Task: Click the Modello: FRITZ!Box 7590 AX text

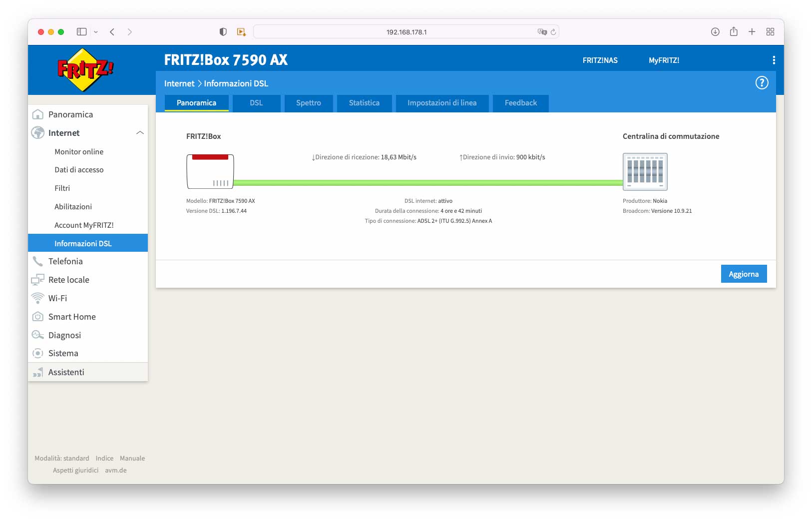Action: [221, 201]
